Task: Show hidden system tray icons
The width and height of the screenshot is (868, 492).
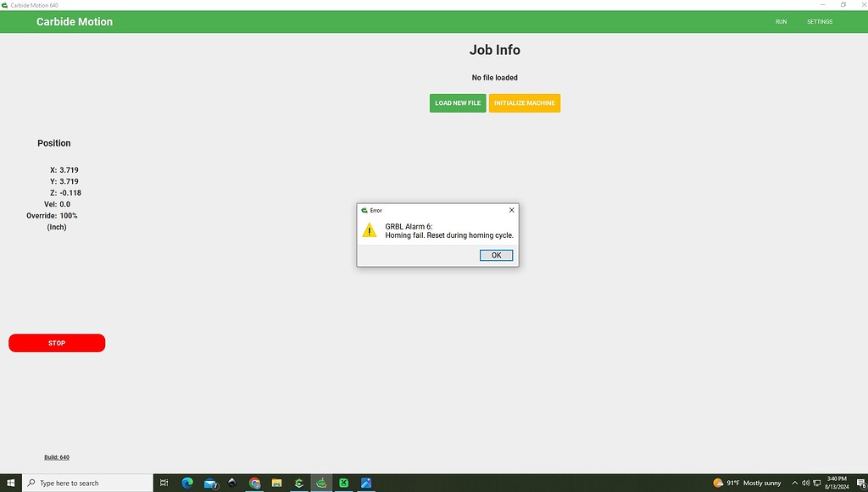Action: [793, 483]
